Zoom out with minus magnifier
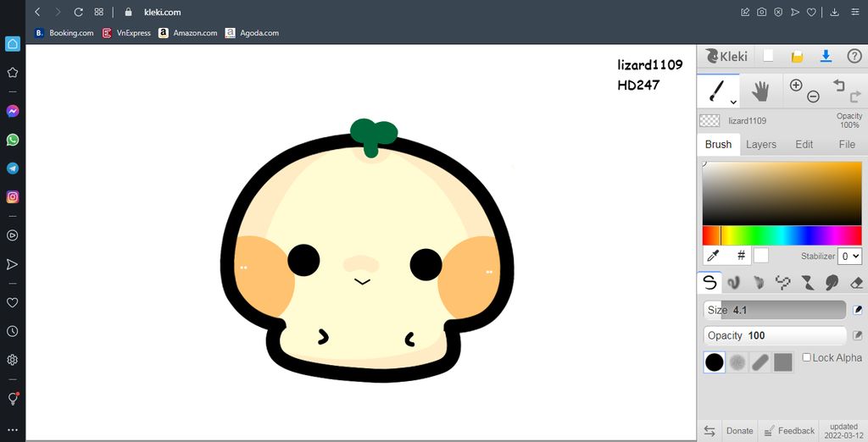 coord(813,97)
